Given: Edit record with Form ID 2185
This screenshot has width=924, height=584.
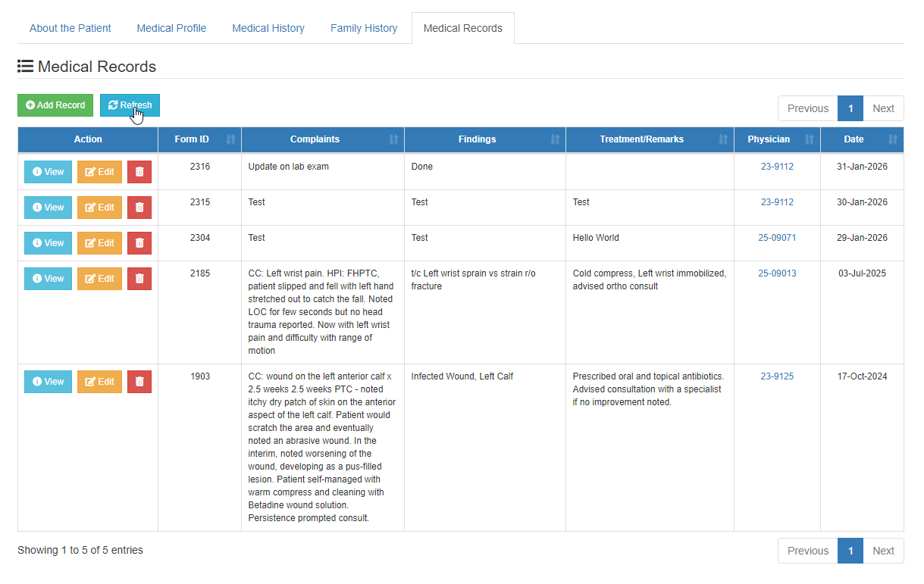Looking at the screenshot, I should point(99,279).
